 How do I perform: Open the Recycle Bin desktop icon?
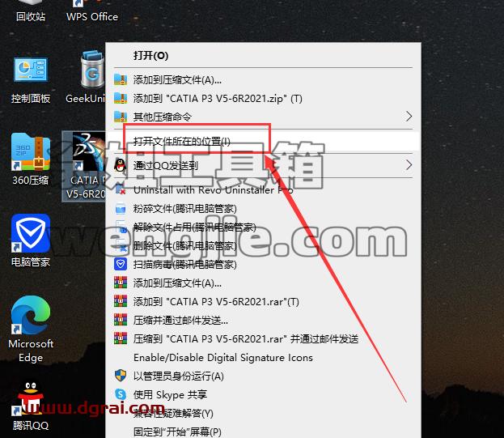pyautogui.click(x=31, y=11)
